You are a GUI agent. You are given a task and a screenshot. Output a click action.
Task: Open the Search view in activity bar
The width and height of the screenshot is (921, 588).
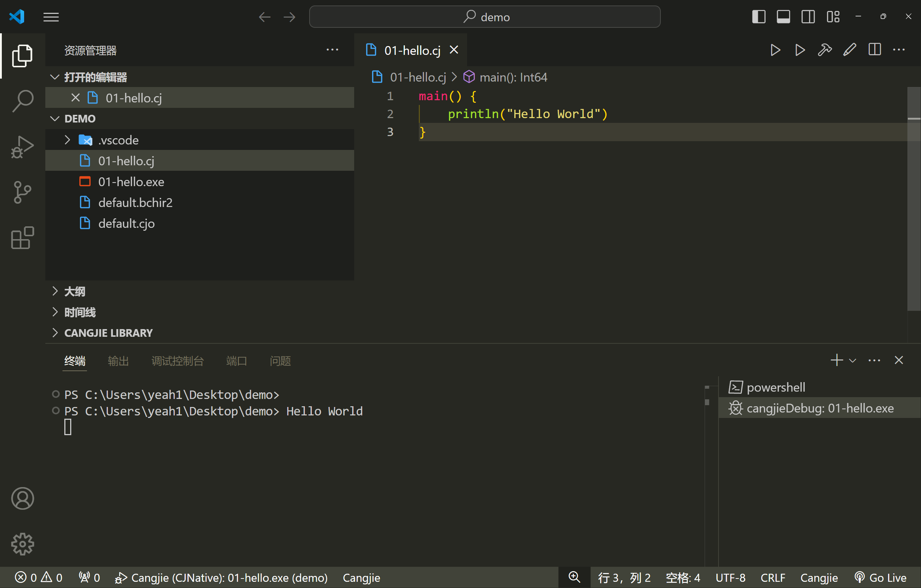click(23, 101)
